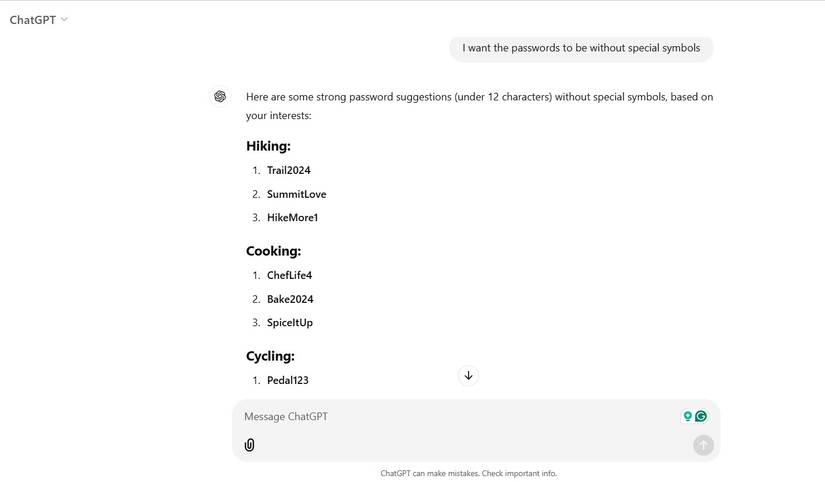This screenshot has height=482, width=825.
Task: Click the Hiking heading
Action: pyautogui.click(x=268, y=146)
